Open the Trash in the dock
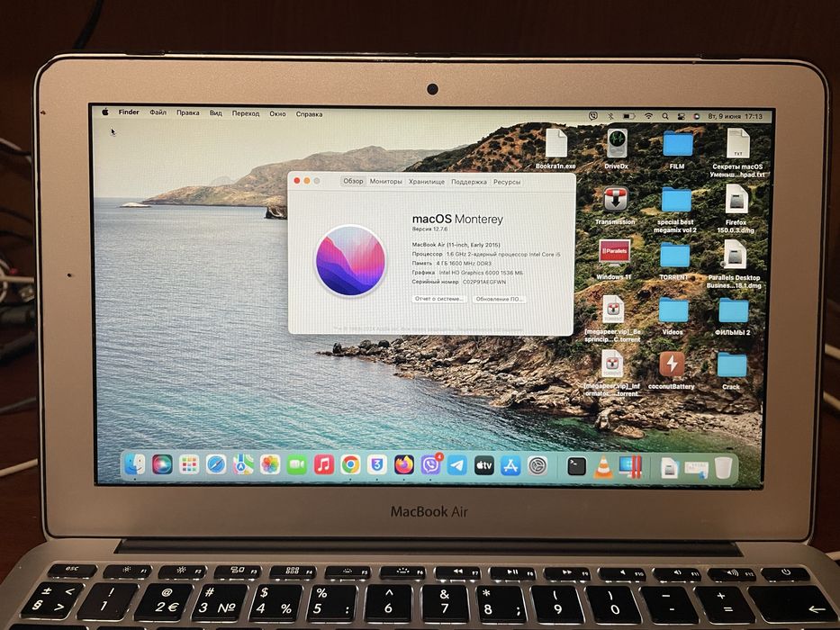Viewport: 840px width, 630px height. [723, 468]
